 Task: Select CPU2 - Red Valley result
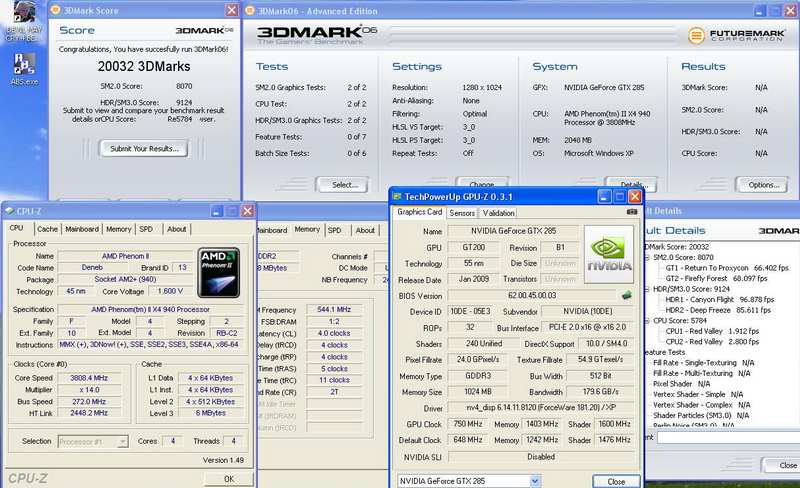point(712,341)
